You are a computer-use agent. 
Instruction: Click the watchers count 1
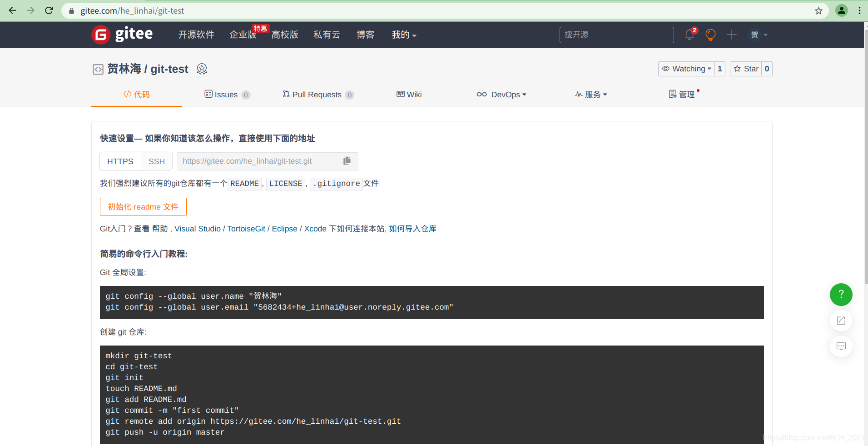[720, 69]
